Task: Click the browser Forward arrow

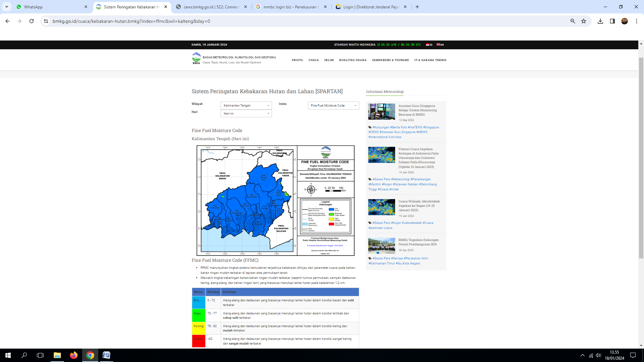Action: click(x=19, y=21)
